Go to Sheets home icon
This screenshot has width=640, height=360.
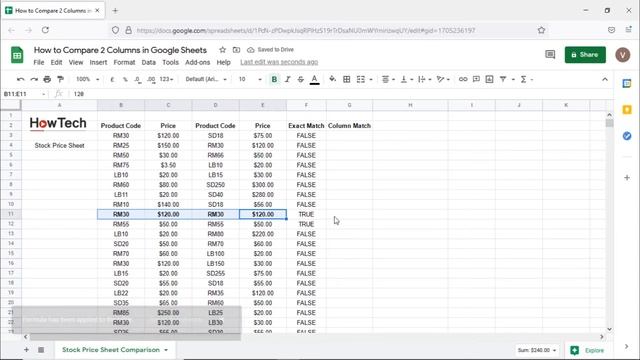(17, 55)
